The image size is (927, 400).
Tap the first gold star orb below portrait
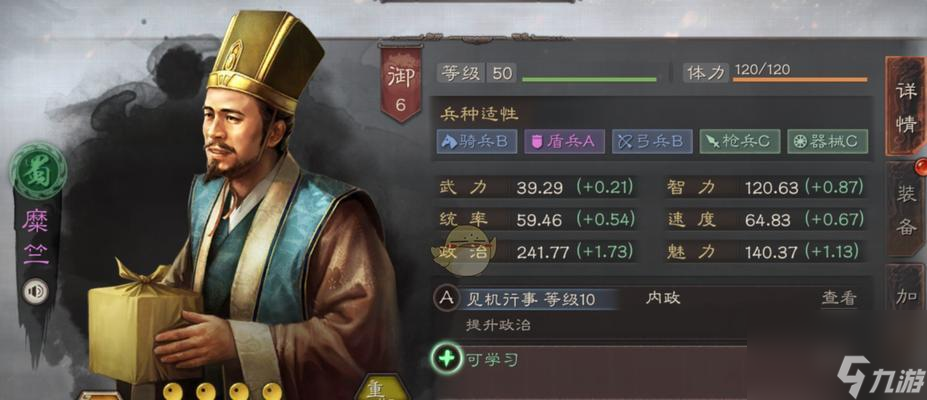point(173,391)
